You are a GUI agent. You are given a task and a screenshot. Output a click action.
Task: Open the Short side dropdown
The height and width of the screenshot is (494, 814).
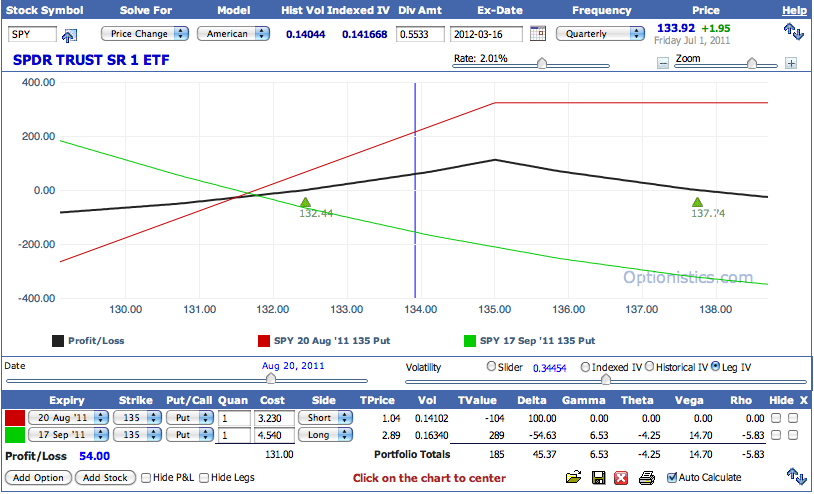click(x=325, y=418)
